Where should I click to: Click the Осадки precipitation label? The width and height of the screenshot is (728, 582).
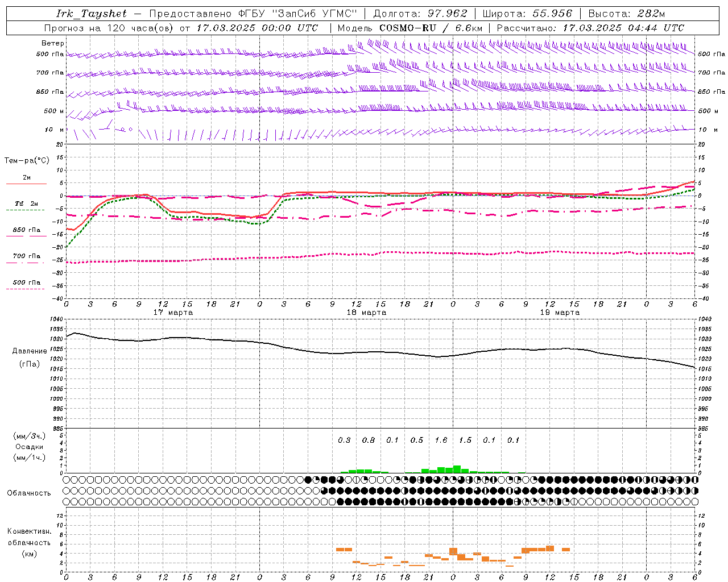pyautogui.click(x=30, y=447)
